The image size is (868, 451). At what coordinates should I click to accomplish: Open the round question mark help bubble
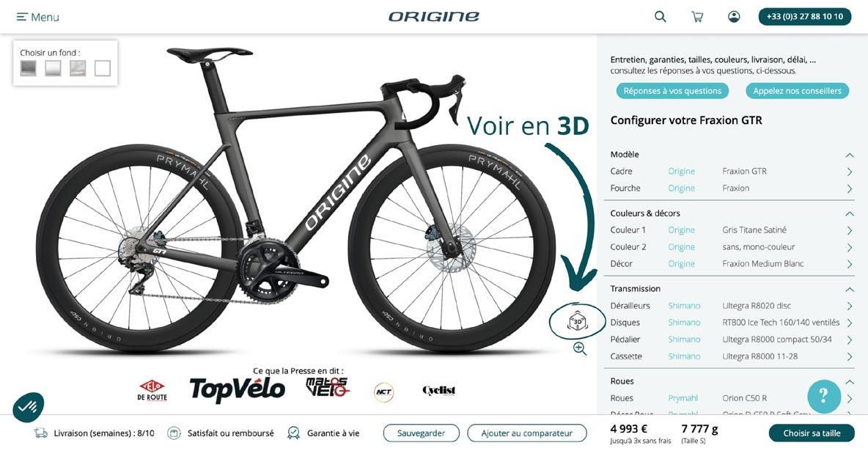[x=824, y=396]
